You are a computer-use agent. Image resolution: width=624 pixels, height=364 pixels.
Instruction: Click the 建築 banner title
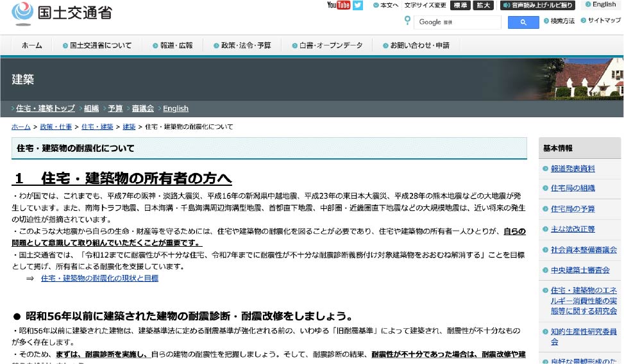(22, 79)
